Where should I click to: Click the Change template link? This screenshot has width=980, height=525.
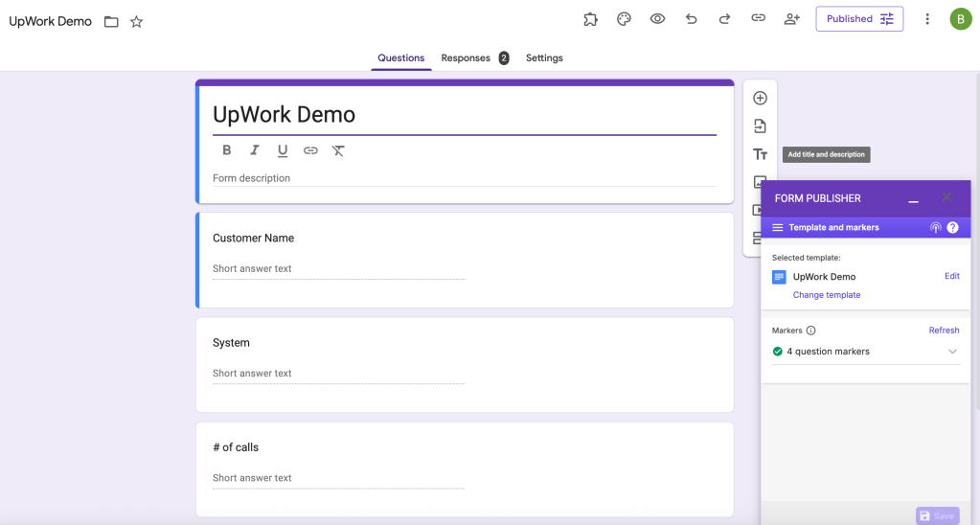coord(826,295)
